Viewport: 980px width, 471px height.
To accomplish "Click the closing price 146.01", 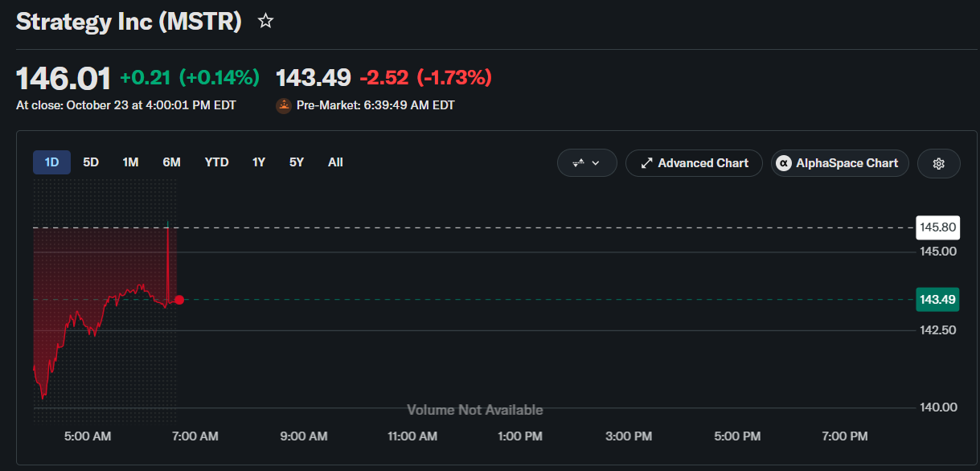I will 64,78.
